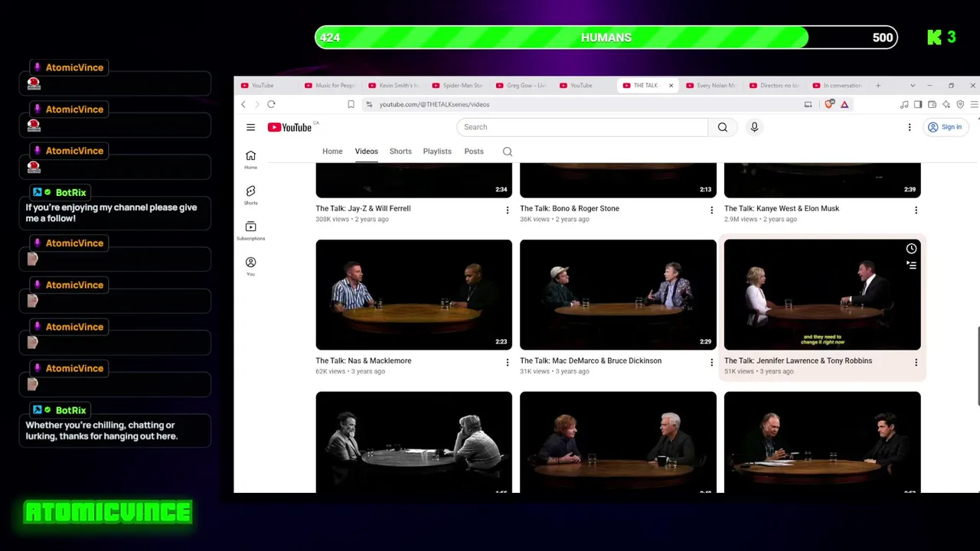The image size is (980, 551).
Task: Reload the page with the refresh icon
Action: pyautogui.click(x=271, y=104)
